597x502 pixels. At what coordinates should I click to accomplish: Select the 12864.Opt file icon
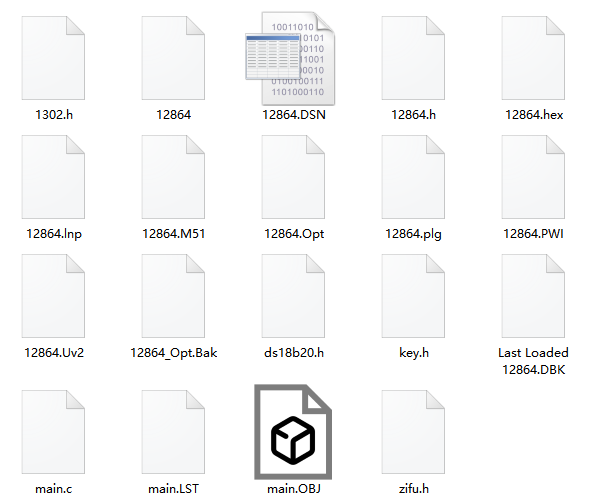tap(293, 177)
